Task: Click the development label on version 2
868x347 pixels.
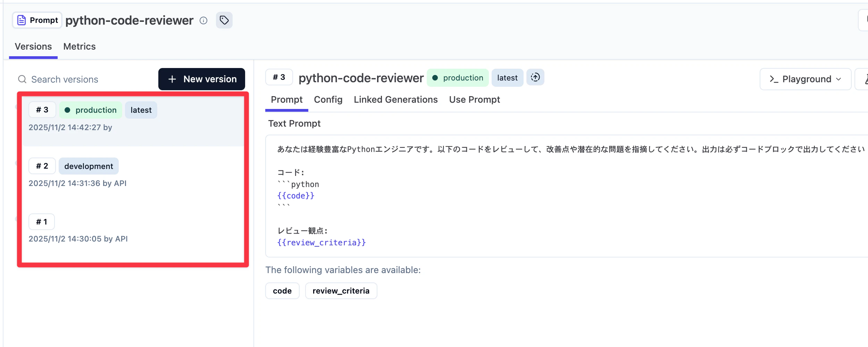Action: (x=89, y=166)
